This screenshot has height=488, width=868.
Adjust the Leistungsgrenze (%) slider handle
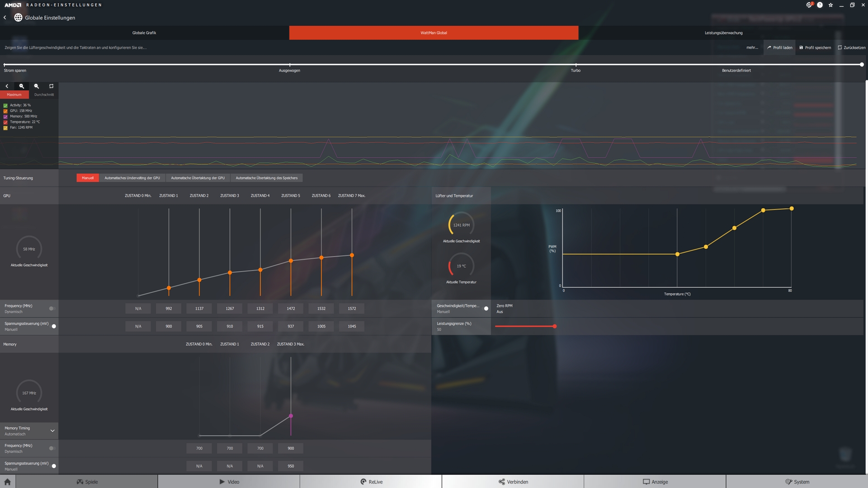555,326
